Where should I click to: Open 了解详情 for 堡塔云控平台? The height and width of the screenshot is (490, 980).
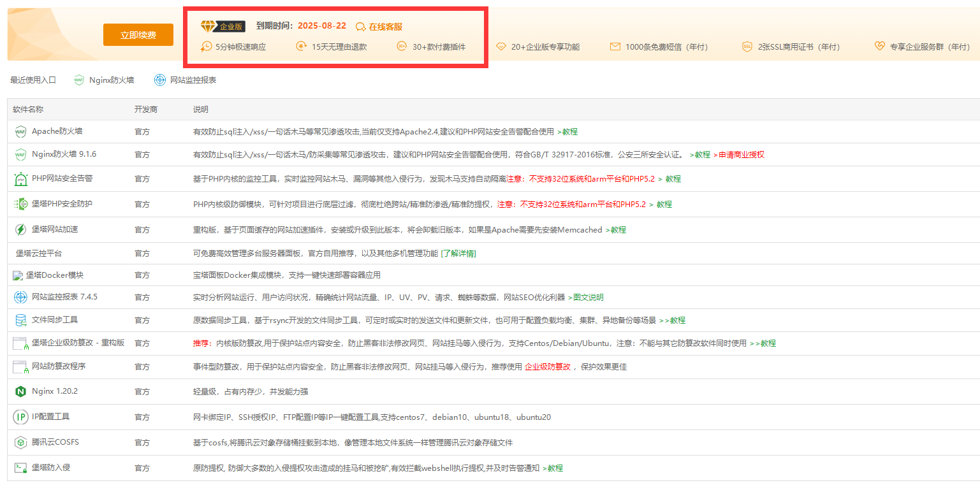(x=458, y=254)
